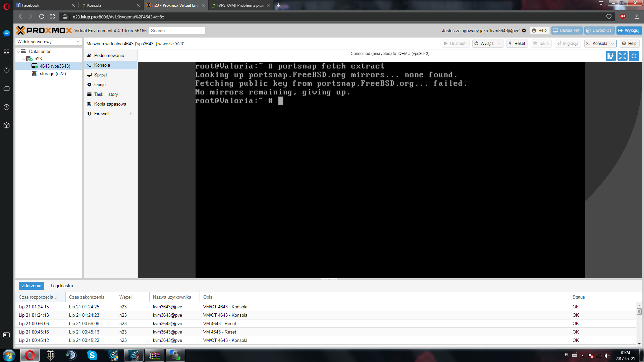Click the bookmark heart in address bar
644x362 pixels.
[609, 16]
